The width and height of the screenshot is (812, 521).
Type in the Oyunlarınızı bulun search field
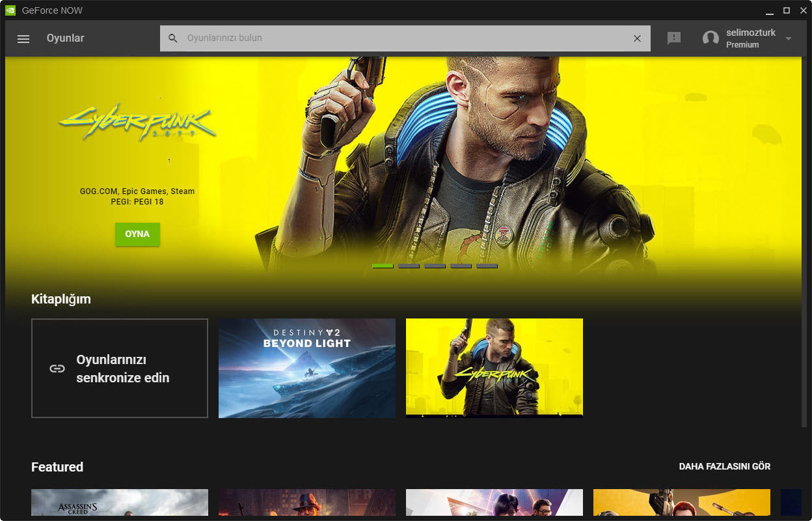tap(403, 38)
